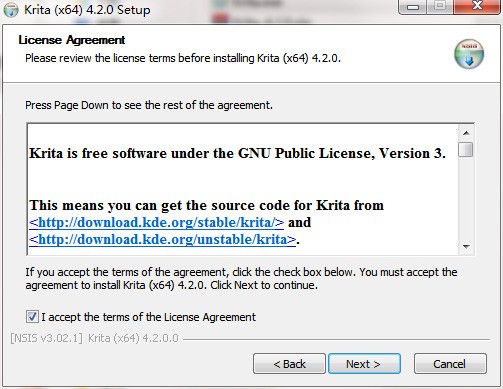The height and width of the screenshot is (389, 503).
Task: Click the empty scrollbar track below thumb
Action: pyautogui.click(x=466, y=198)
